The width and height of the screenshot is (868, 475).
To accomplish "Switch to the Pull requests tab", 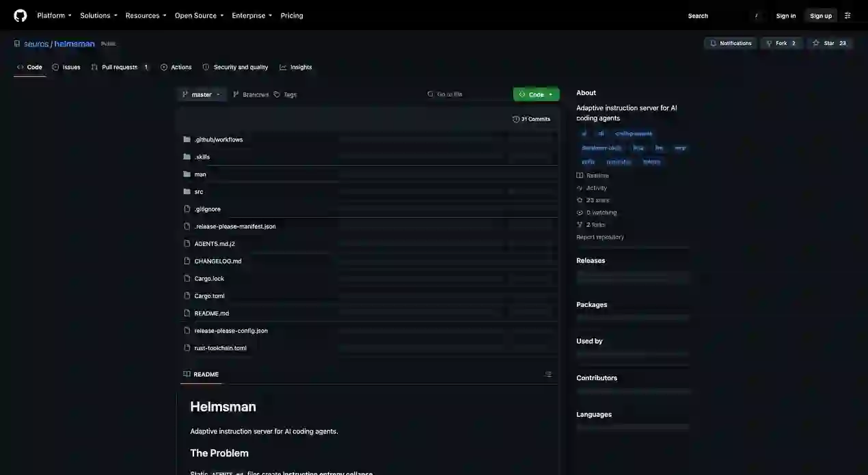I will 120,67.
